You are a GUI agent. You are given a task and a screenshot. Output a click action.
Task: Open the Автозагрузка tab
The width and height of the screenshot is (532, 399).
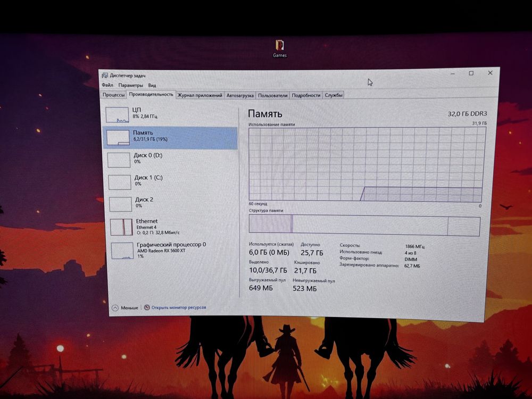coord(240,95)
